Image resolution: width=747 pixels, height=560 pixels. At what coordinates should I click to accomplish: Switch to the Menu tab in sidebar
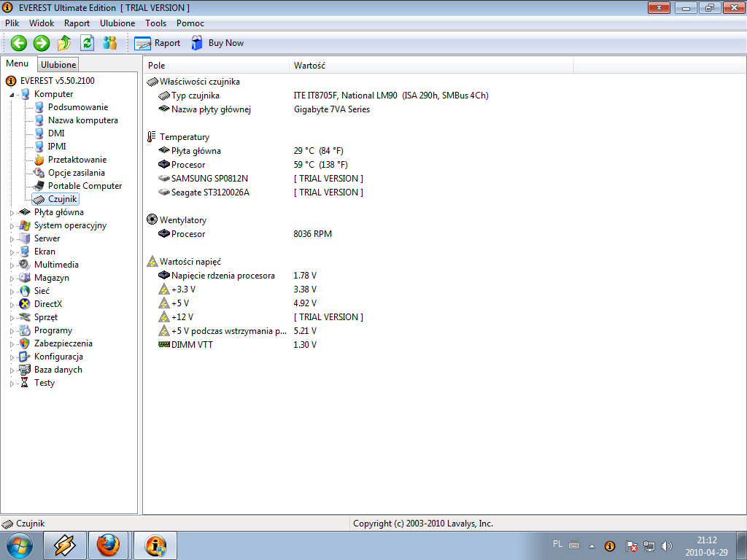pos(18,64)
